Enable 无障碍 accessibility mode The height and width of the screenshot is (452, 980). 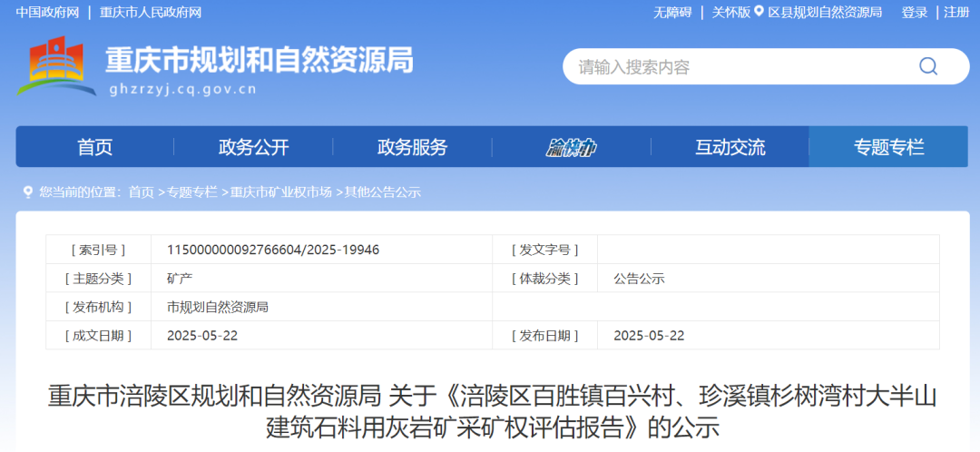[672, 12]
